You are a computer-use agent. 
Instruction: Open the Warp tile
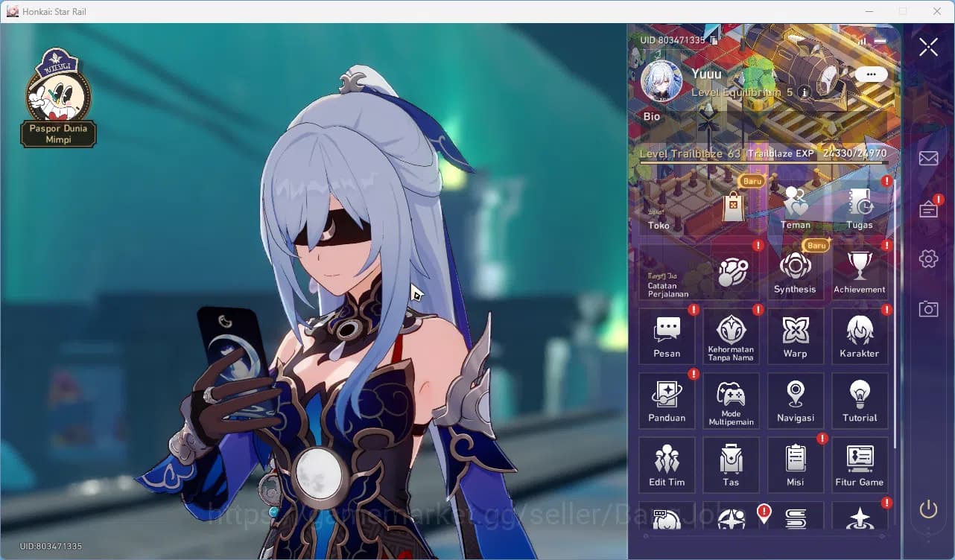click(795, 336)
